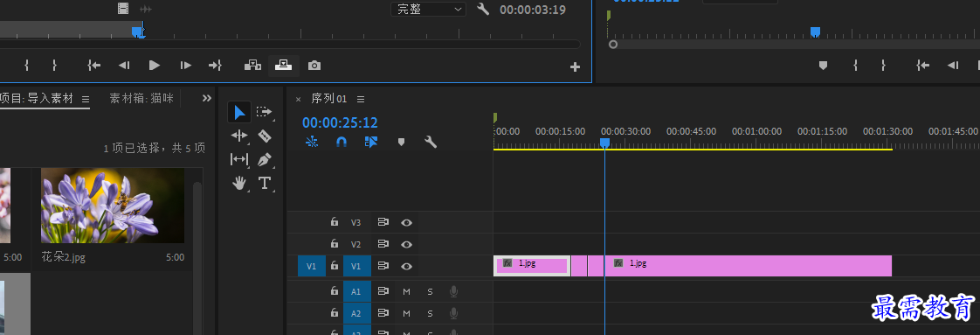980x335 pixels.
Task: Toggle V3 track lock
Action: [x=335, y=221]
